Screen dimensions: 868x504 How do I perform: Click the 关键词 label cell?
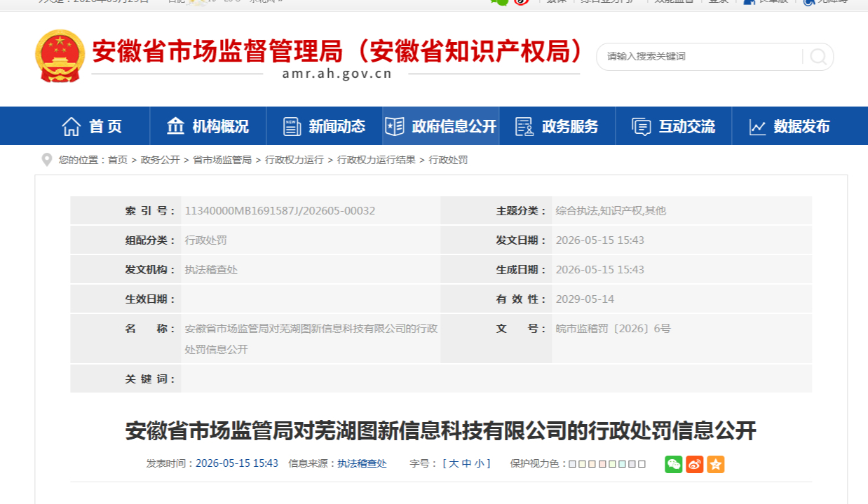point(126,379)
